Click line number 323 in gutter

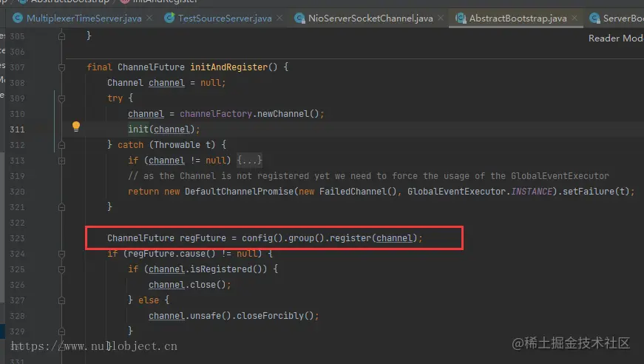[x=17, y=238]
